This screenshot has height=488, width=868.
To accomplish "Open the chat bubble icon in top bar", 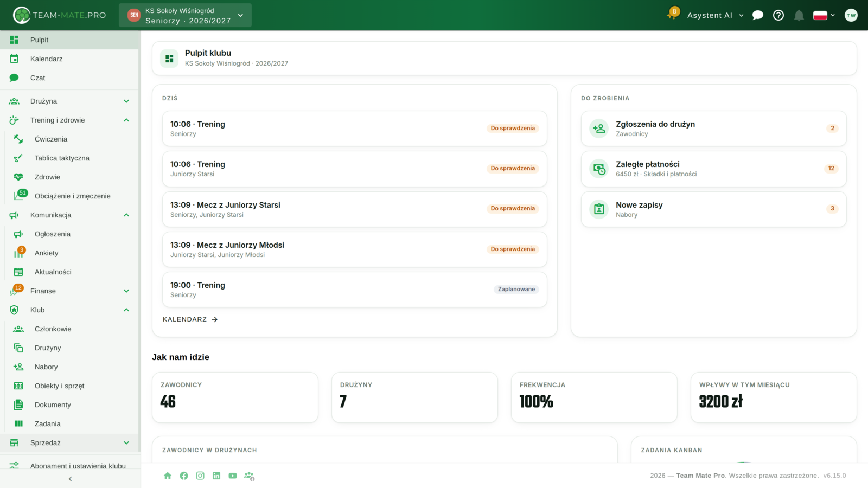I will [758, 15].
